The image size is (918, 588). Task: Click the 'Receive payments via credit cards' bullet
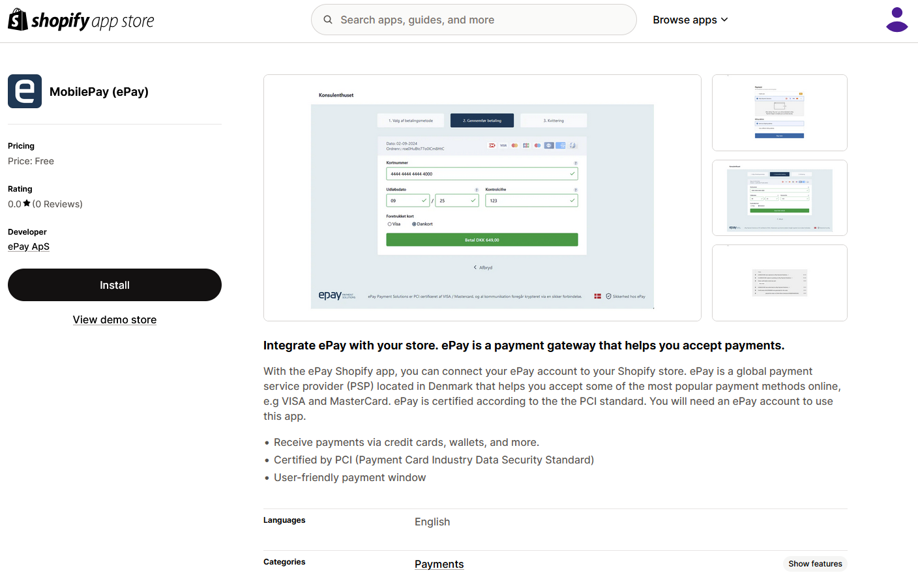click(406, 443)
